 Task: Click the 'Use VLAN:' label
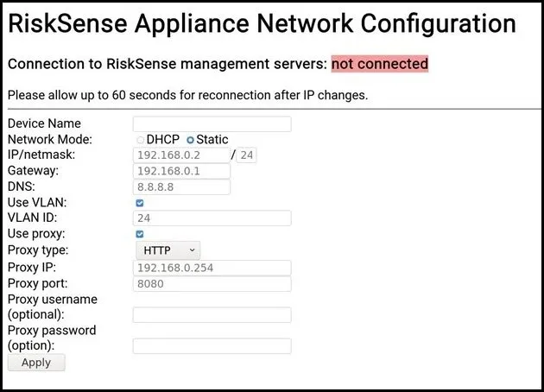37,203
